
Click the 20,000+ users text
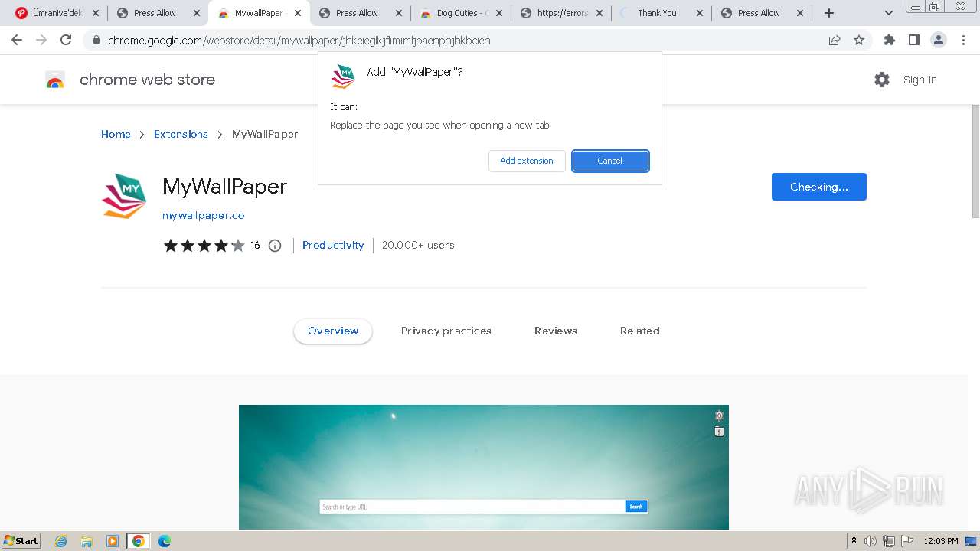[418, 245]
